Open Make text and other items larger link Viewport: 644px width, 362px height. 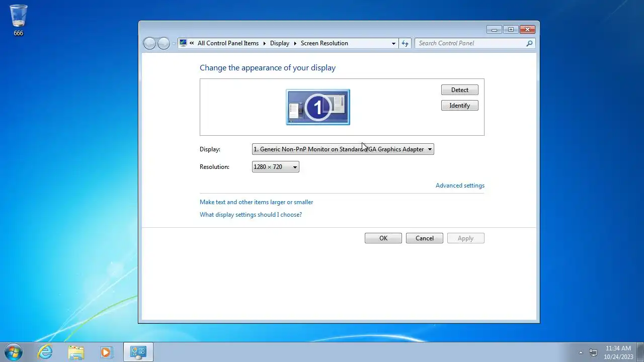tap(257, 202)
